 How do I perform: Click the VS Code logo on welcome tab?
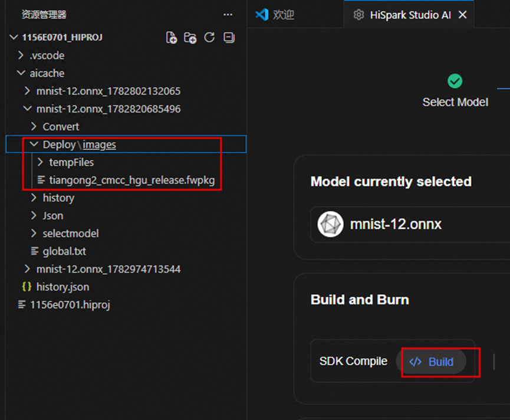tap(262, 15)
